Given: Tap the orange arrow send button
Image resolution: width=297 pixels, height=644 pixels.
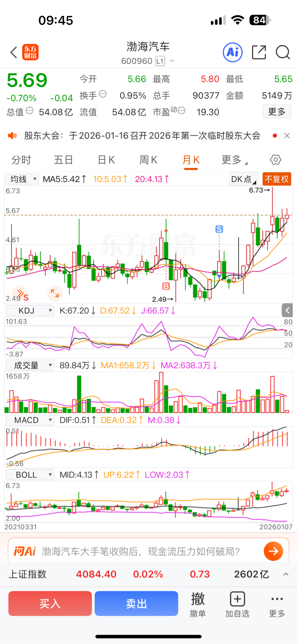Looking at the screenshot, I should [273, 551].
